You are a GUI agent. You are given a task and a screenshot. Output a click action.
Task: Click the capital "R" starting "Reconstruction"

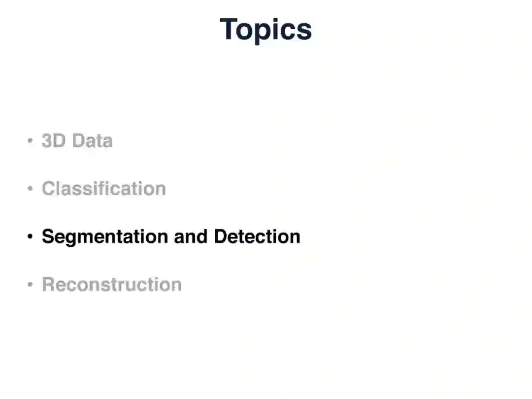click(48, 285)
